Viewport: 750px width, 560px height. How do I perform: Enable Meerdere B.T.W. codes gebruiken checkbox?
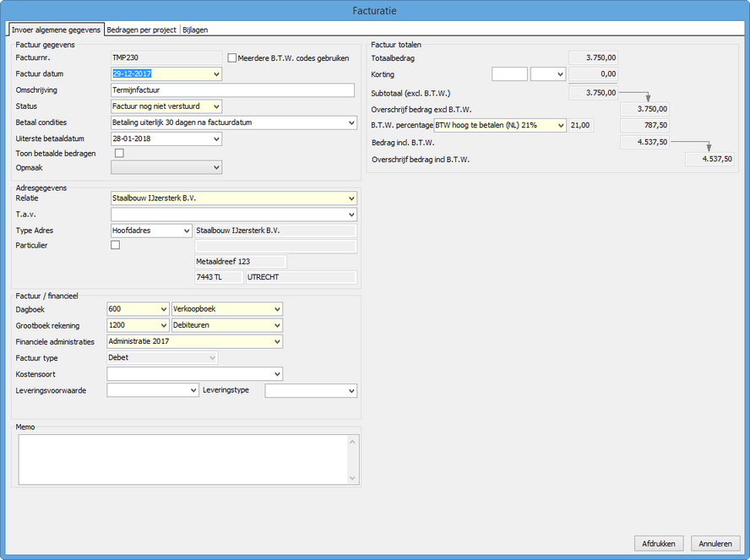point(232,58)
